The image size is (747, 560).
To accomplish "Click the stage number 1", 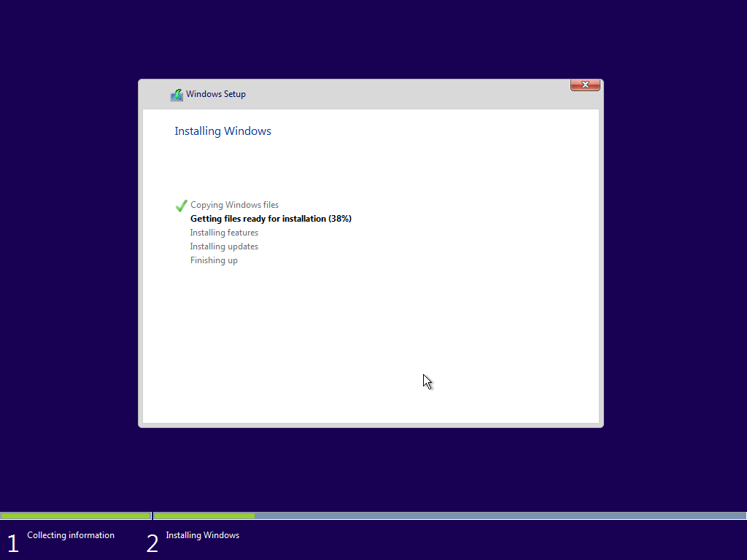I will tap(13, 543).
